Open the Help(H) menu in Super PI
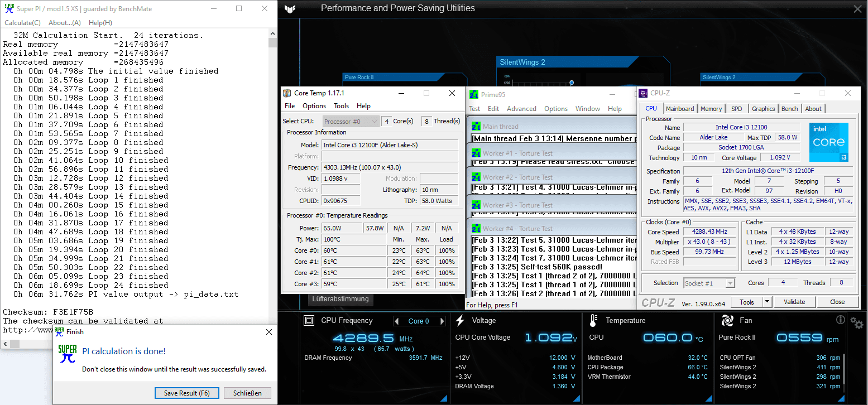 tap(100, 23)
